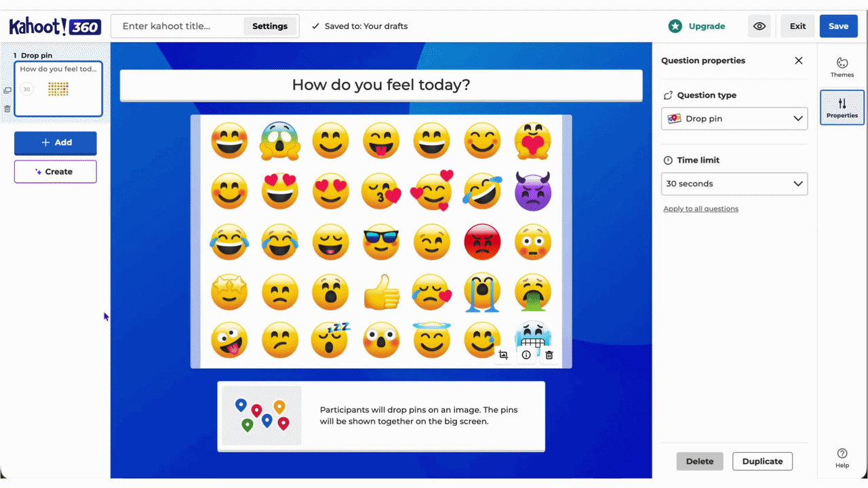Click the 'Question properties' heading
The image size is (868, 488).
point(703,60)
